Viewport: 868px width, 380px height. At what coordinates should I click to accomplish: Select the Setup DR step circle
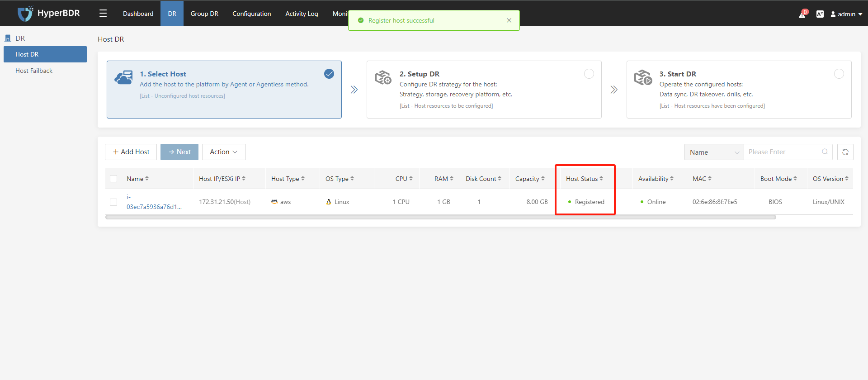(x=589, y=74)
